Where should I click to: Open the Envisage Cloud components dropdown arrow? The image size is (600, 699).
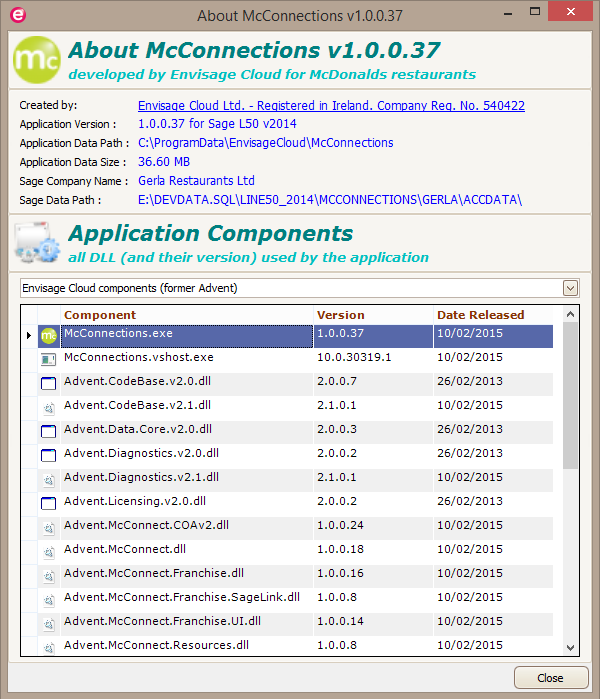point(570,288)
